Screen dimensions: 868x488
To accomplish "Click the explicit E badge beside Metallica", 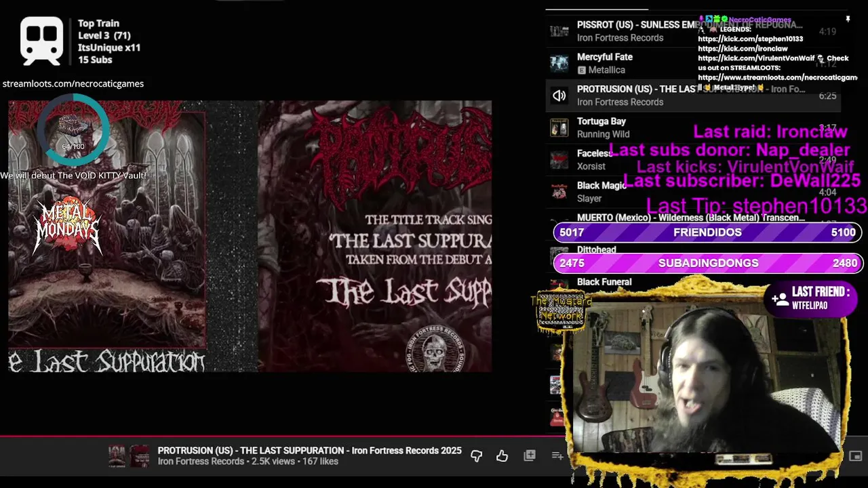I will tap(581, 70).
